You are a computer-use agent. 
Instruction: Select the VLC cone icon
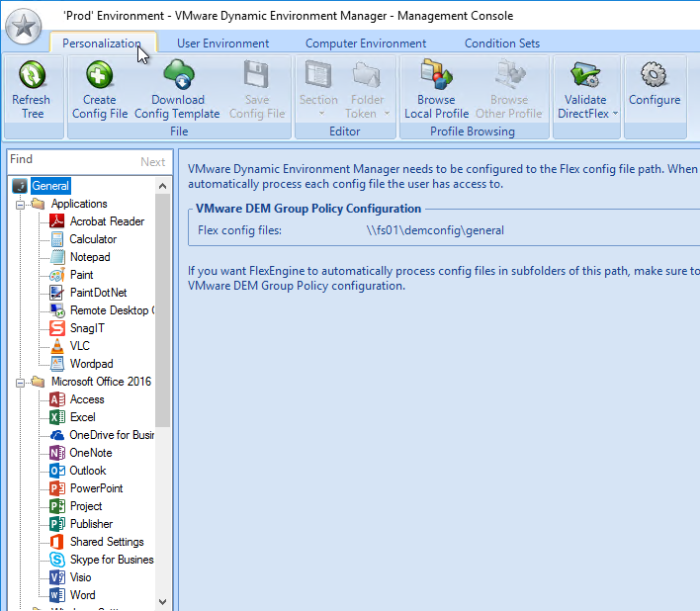point(57,346)
